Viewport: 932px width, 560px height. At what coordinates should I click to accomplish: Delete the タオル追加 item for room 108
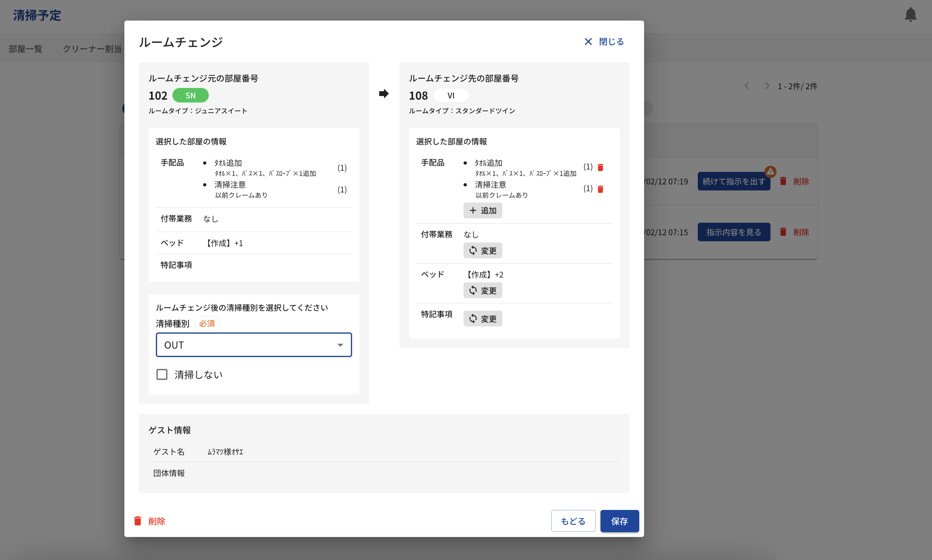coord(600,167)
